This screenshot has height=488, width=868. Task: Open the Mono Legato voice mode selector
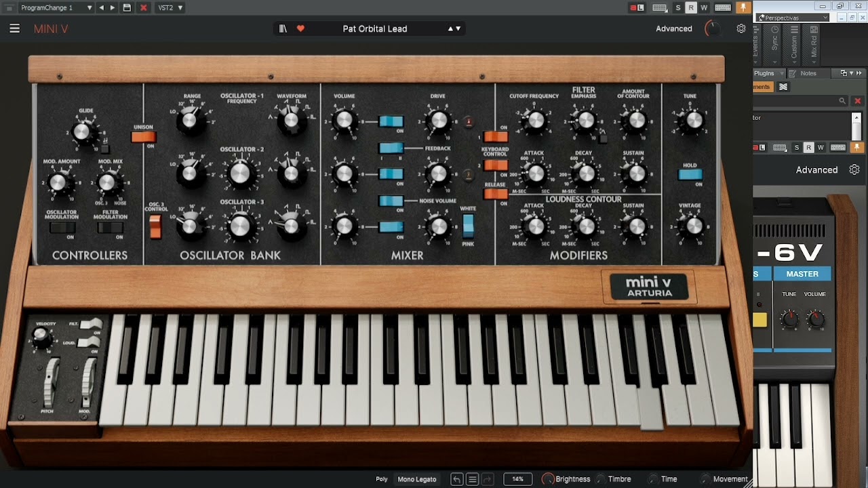(x=417, y=479)
